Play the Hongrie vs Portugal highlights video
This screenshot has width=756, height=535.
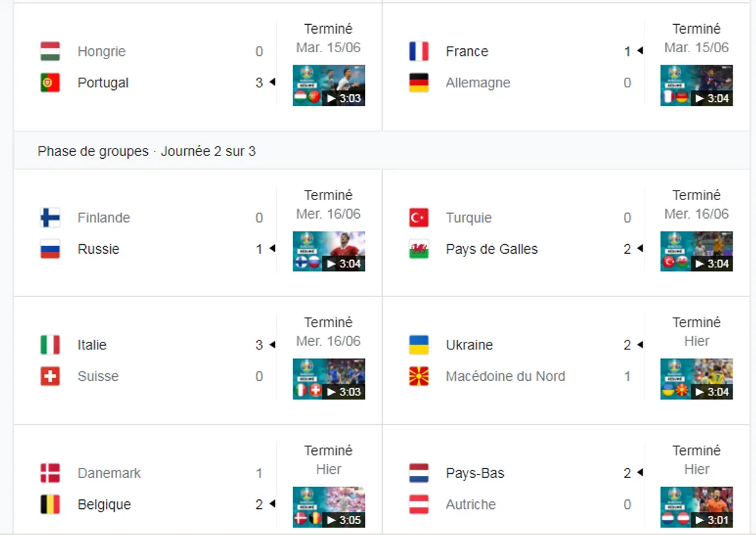coord(329,85)
